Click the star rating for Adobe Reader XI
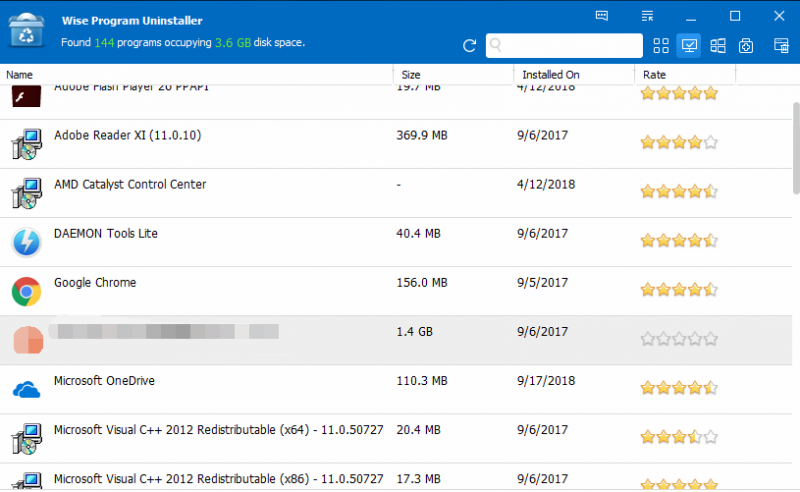 (x=679, y=142)
